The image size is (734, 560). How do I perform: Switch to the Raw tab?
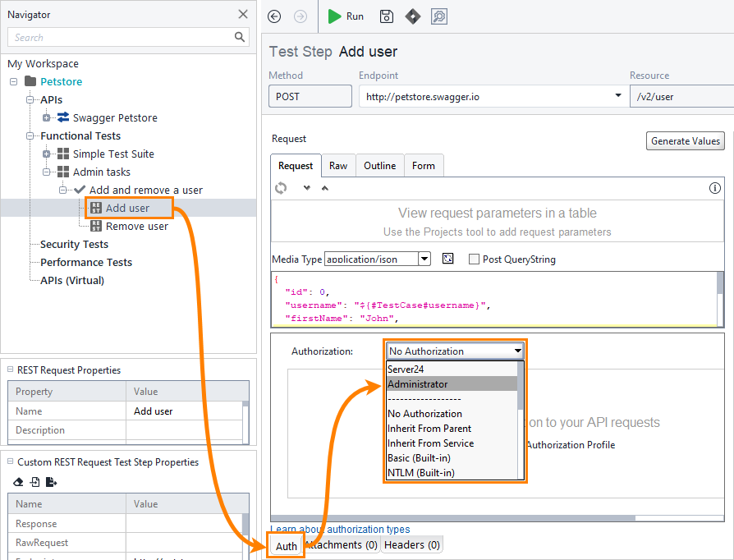pyautogui.click(x=338, y=166)
